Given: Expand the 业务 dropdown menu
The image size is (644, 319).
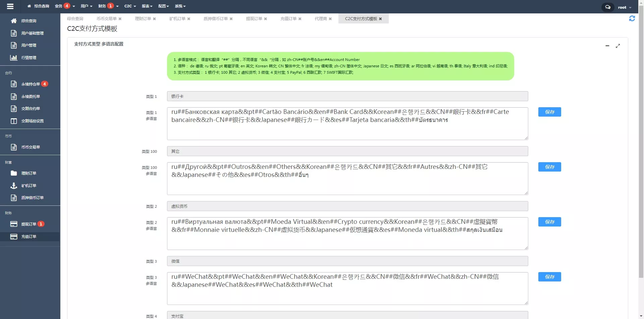Looking at the screenshot, I should (65, 6).
